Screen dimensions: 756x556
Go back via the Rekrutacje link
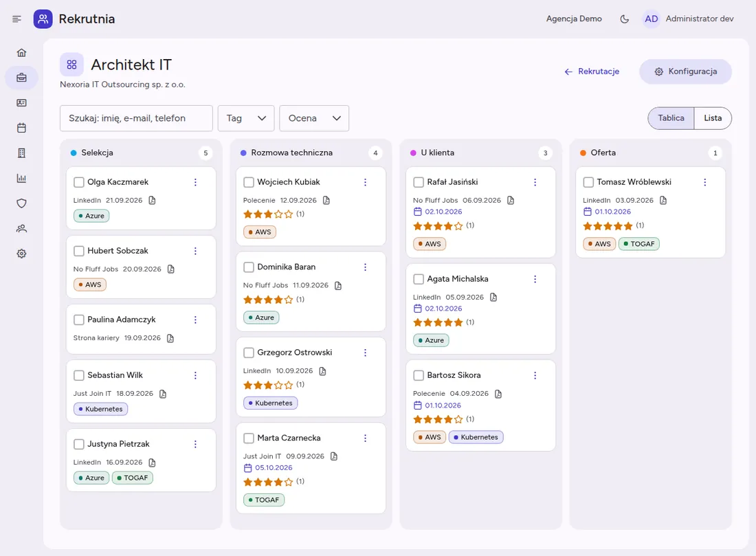tap(592, 71)
